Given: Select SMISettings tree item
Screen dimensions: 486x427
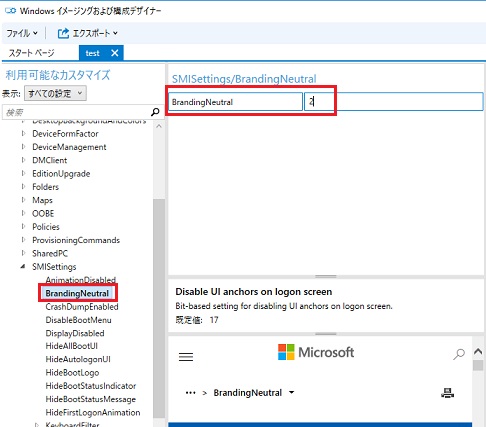Looking at the screenshot, I should pos(54,267).
